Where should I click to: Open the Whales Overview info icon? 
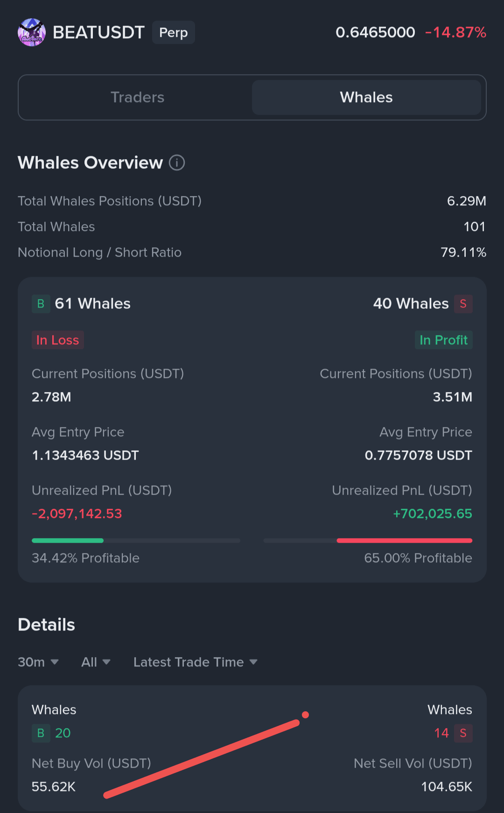point(177,163)
